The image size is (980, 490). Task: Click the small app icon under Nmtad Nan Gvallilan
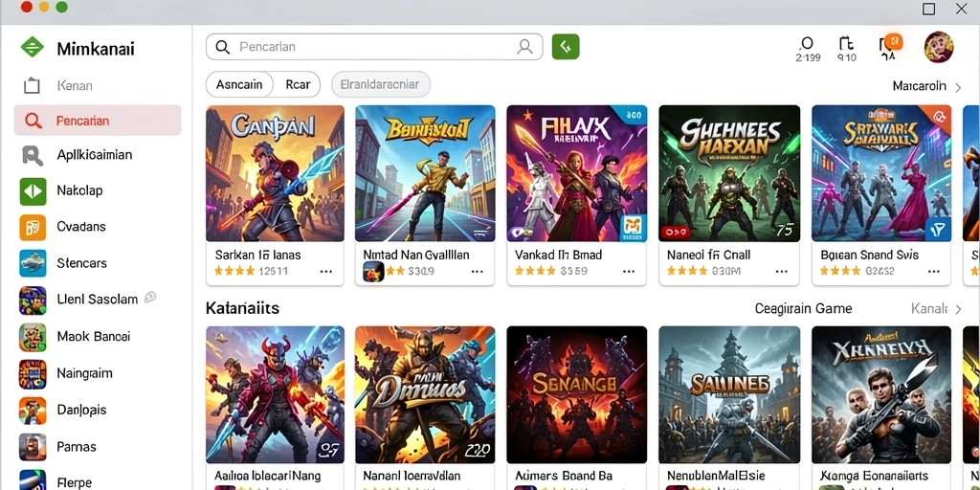[x=373, y=272]
